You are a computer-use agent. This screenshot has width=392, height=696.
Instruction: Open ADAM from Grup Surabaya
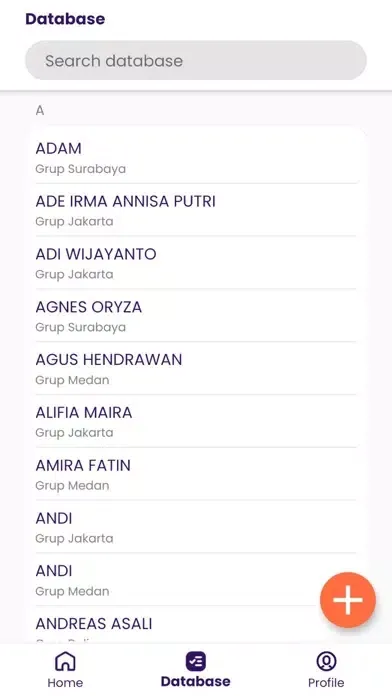196,157
